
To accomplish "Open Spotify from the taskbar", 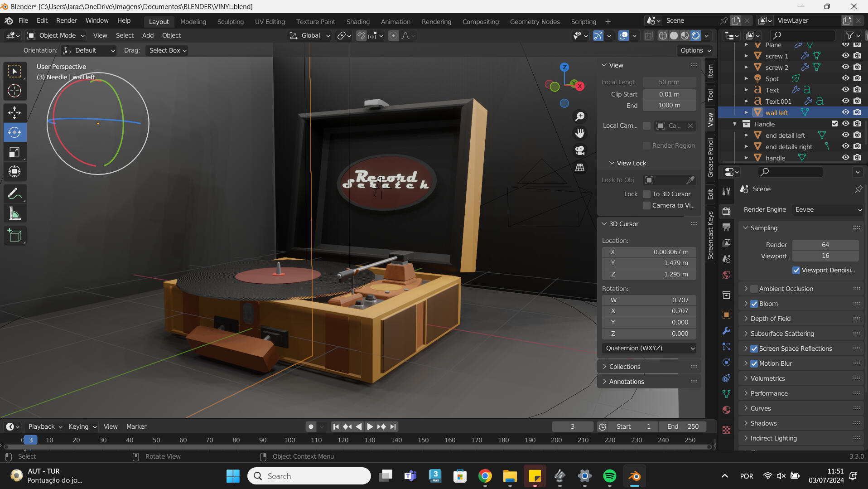I will (x=610, y=476).
